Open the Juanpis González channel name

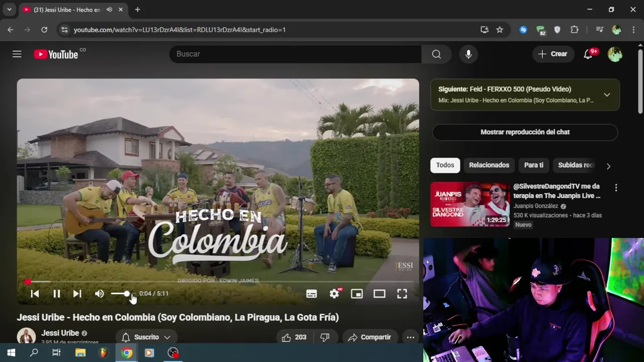pos(536,206)
